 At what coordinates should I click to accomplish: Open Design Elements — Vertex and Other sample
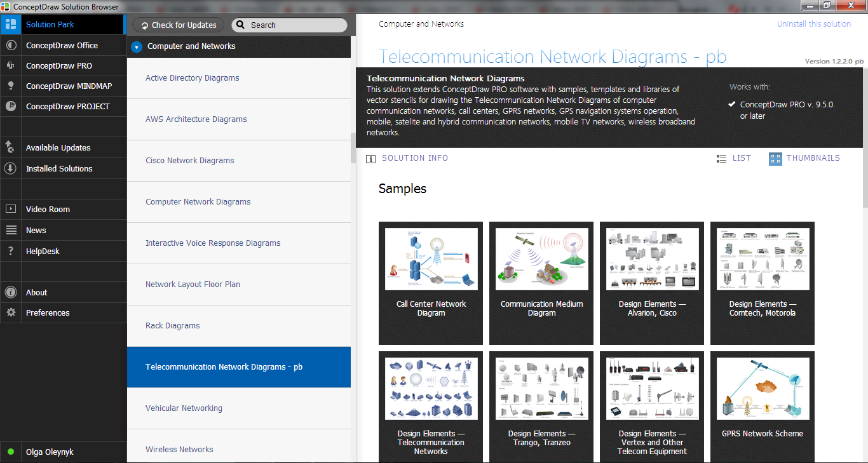[652, 407]
